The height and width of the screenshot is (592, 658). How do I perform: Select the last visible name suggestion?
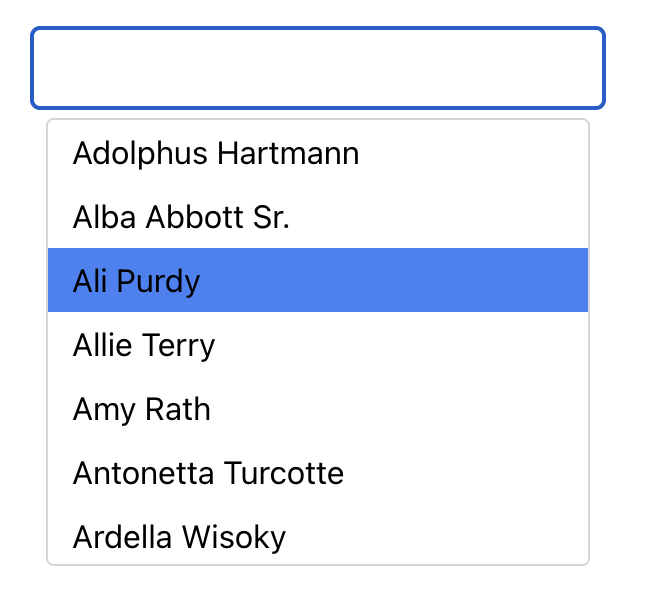pos(179,537)
